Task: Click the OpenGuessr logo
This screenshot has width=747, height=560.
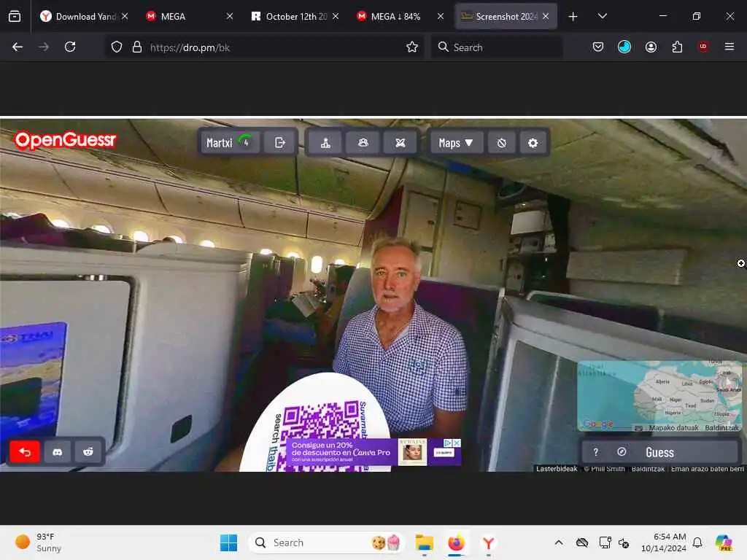Action: 65,141
